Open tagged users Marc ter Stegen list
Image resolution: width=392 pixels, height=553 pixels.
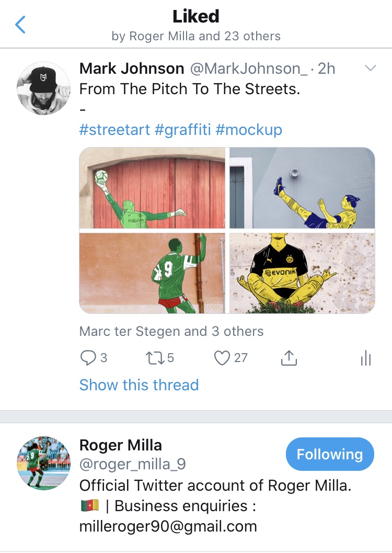(x=171, y=331)
